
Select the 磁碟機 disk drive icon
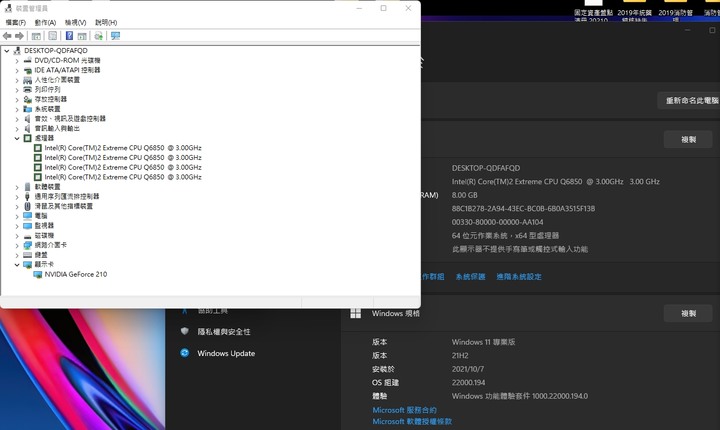pos(28,235)
